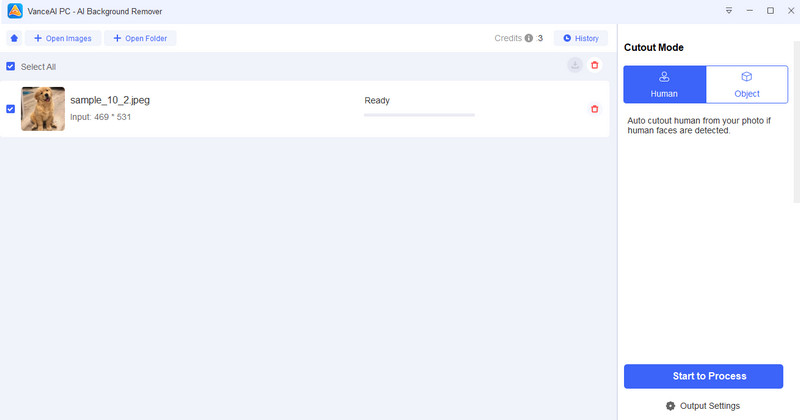Switch to Human cutout mode
Image resolution: width=800 pixels, height=420 pixels.
664,84
